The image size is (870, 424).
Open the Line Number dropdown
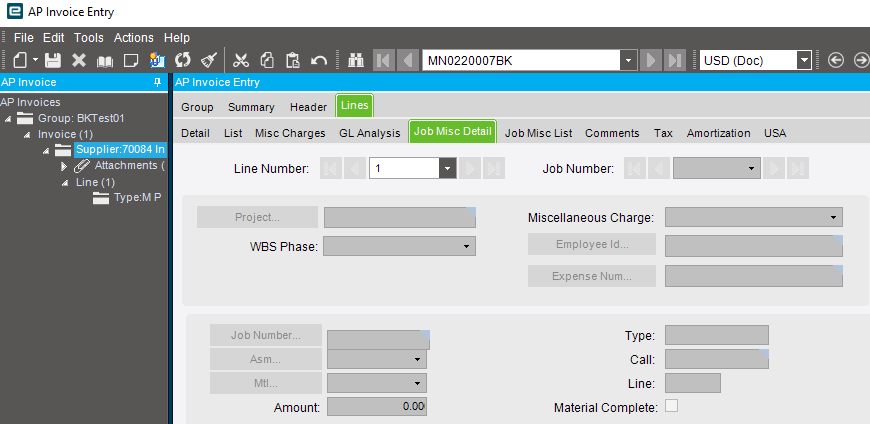[448, 168]
